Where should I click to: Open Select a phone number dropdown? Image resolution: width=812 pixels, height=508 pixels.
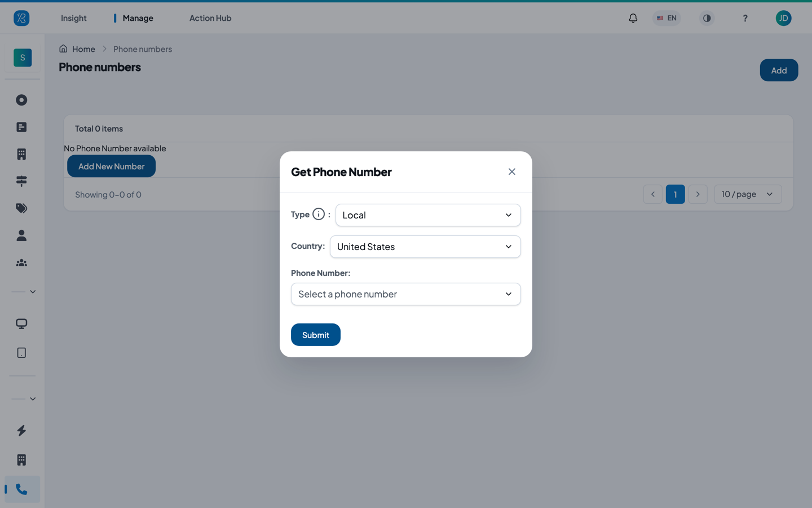(406, 294)
